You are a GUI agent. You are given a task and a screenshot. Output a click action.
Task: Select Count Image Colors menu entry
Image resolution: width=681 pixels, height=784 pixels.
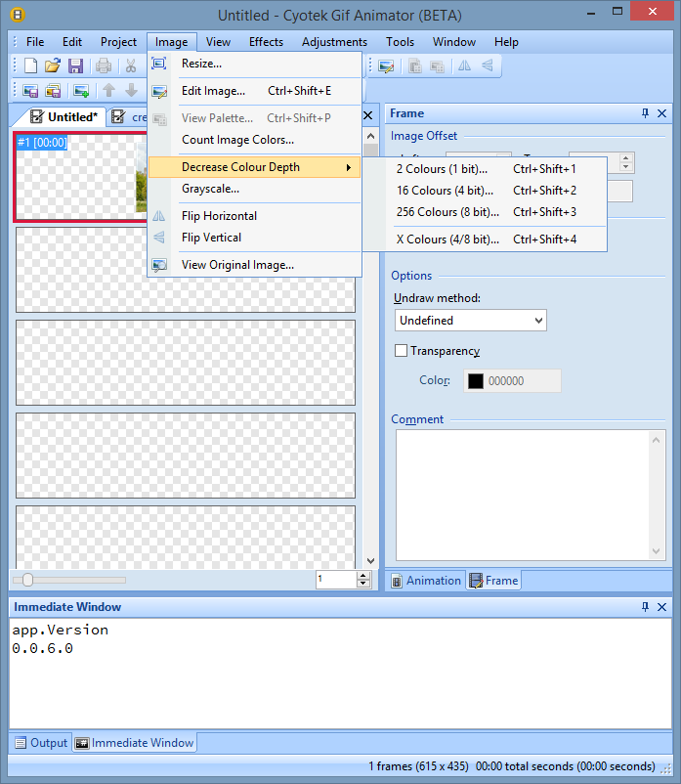255,140
